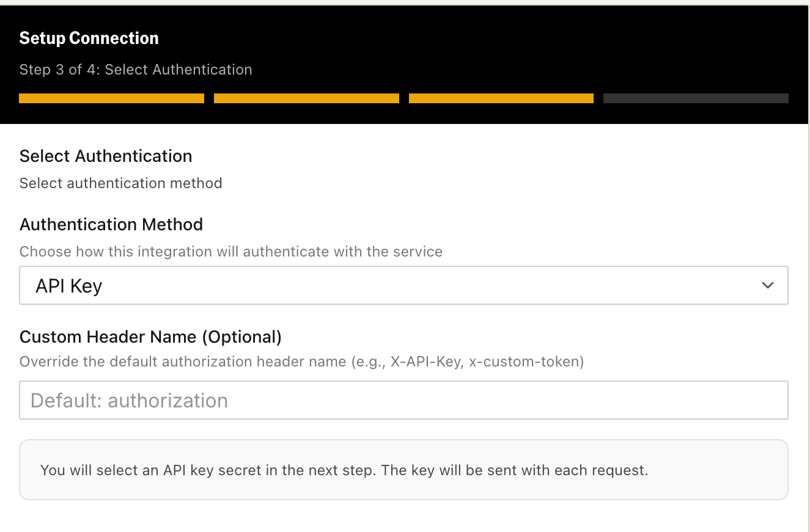Viewport: 810px width, 532px height.
Task: Click the Custom Header Name (Optional) label
Action: [150, 337]
